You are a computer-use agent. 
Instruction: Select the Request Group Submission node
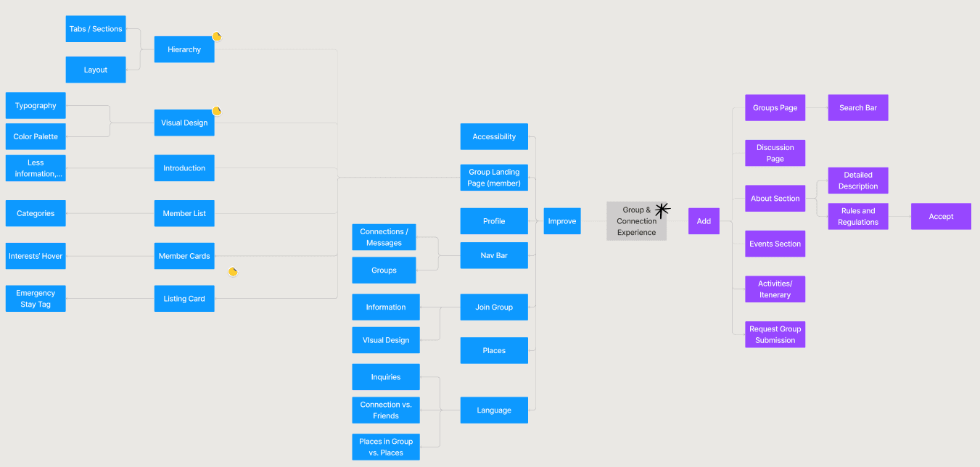tap(775, 334)
